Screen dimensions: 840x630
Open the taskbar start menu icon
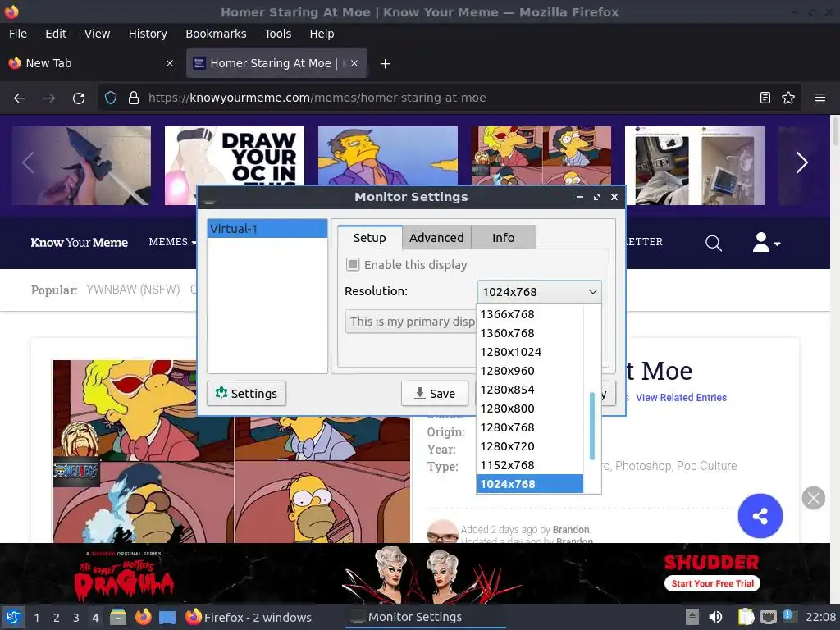[13, 617]
